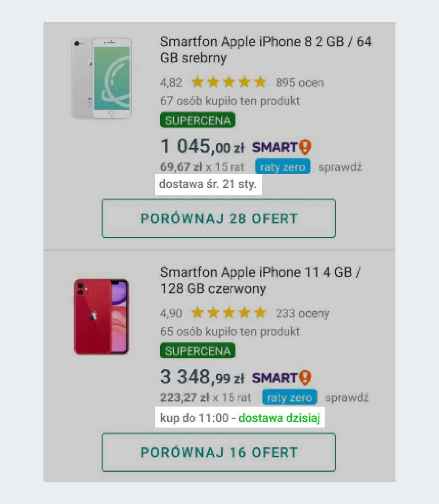Click PORÓWNAJ 28 OFERT button
This screenshot has width=439, height=504.
[219, 218]
